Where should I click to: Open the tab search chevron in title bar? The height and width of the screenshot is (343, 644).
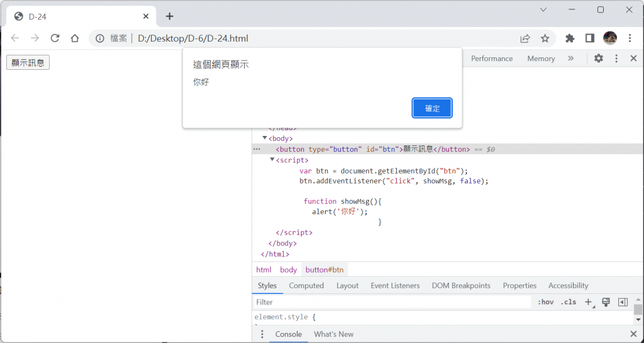click(543, 10)
